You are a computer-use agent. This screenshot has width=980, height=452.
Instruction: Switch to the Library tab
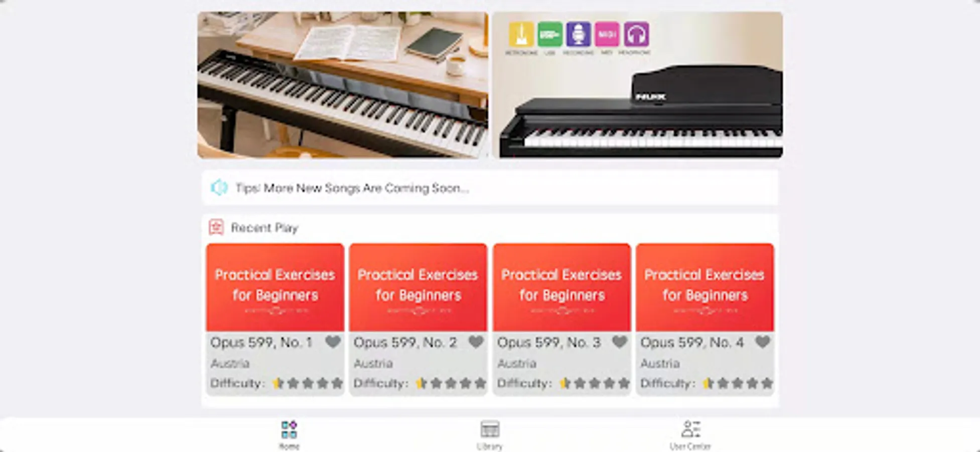click(490, 434)
